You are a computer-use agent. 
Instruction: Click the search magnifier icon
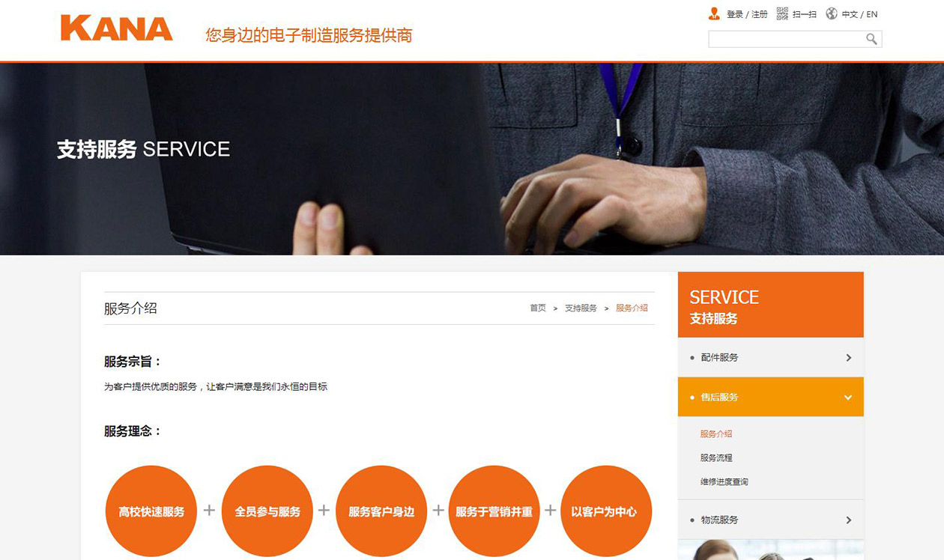click(871, 39)
